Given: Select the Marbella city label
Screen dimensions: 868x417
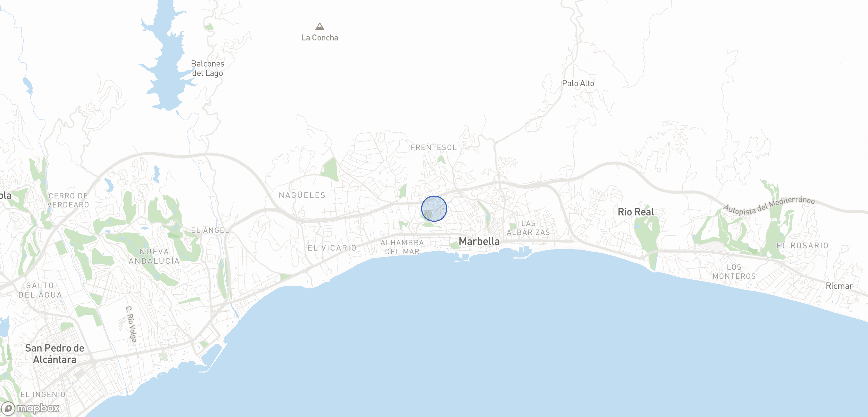Looking at the screenshot, I should (479, 241).
